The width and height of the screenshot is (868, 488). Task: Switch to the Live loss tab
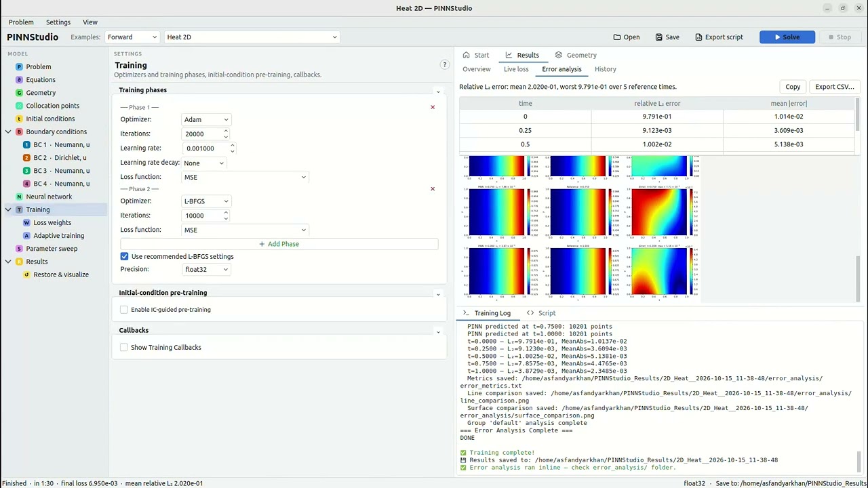[516, 69]
